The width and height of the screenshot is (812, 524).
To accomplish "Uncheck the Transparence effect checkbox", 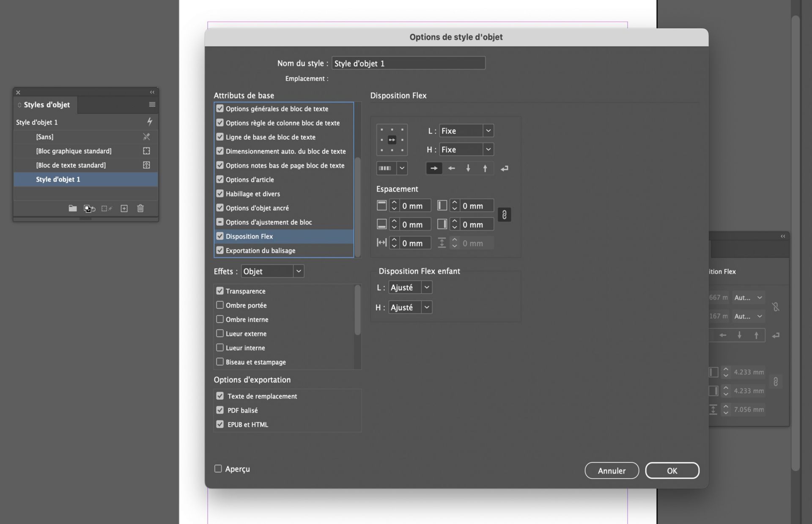I will point(220,291).
